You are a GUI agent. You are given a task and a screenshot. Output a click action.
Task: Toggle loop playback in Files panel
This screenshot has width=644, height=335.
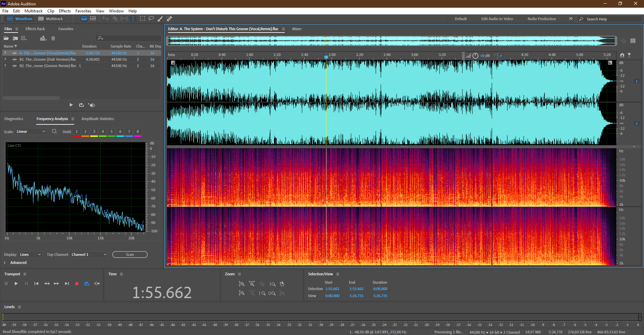(x=81, y=105)
